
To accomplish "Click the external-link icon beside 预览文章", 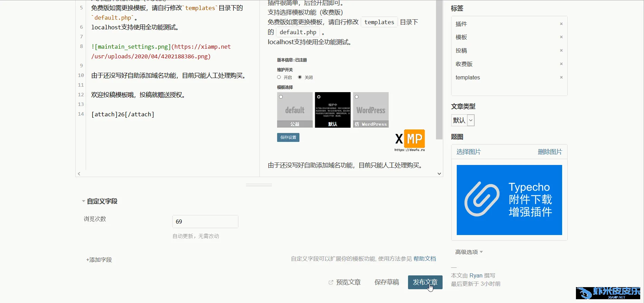I will [331, 282].
